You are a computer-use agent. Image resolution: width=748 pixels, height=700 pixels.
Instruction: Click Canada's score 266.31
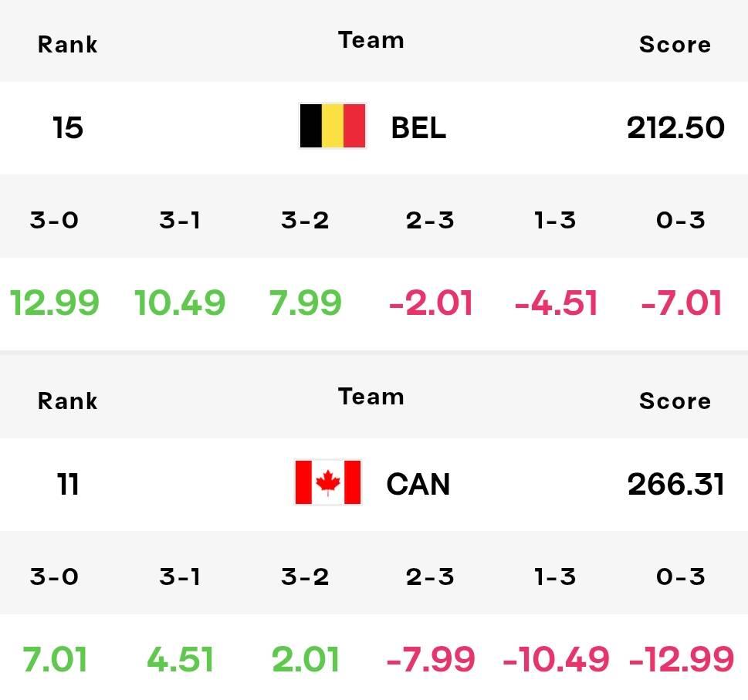click(x=675, y=484)
